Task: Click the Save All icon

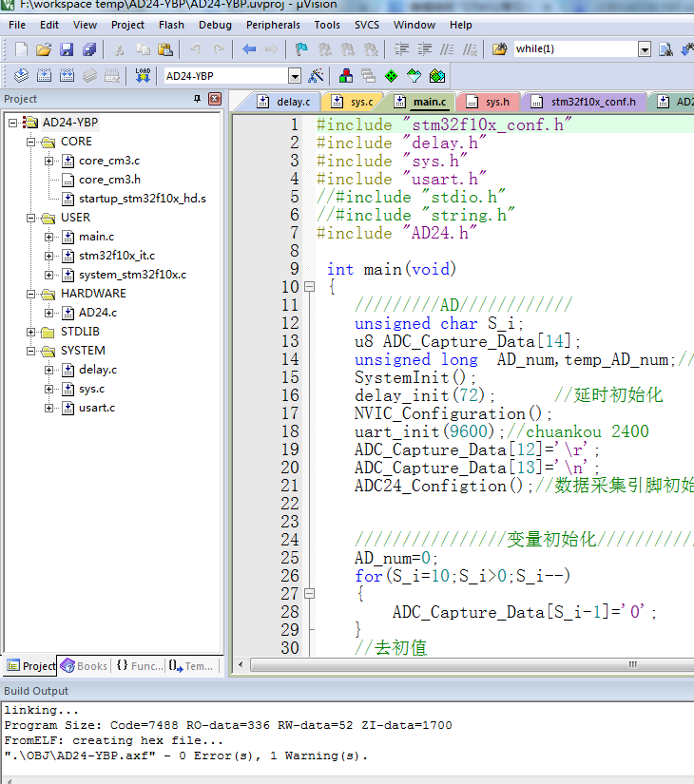Action: click(x=89, y=49)
